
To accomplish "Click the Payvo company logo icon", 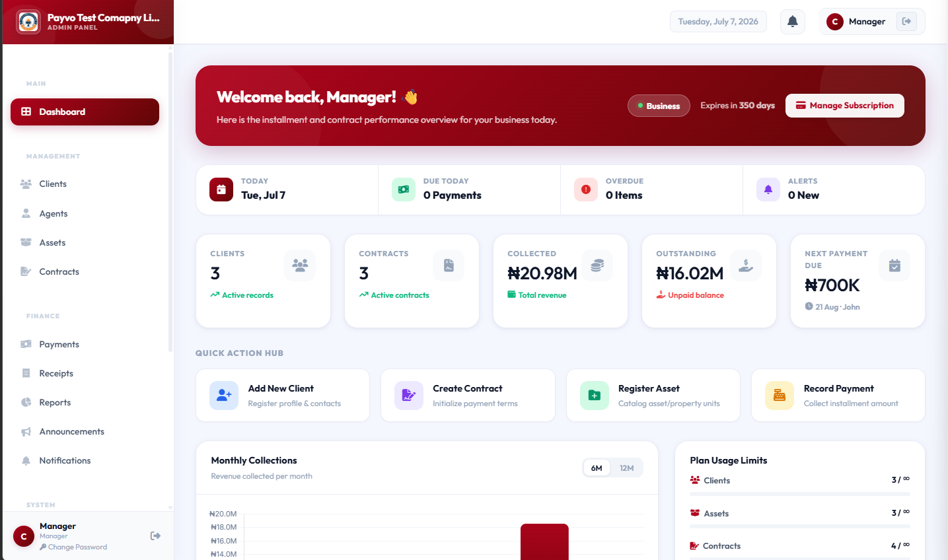I will tap(28, 22).
